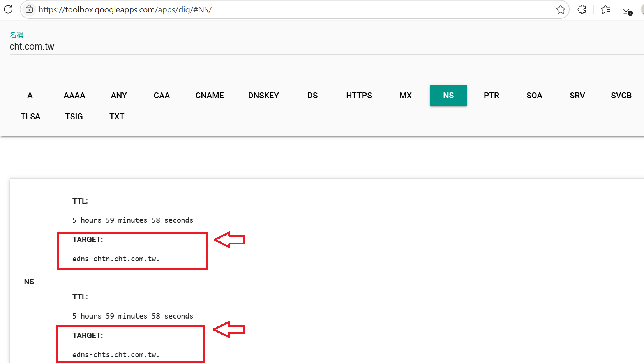The height and width of the screenshot is (363, 644).
Task: Select the A record type
Action: tap(30, 96)
